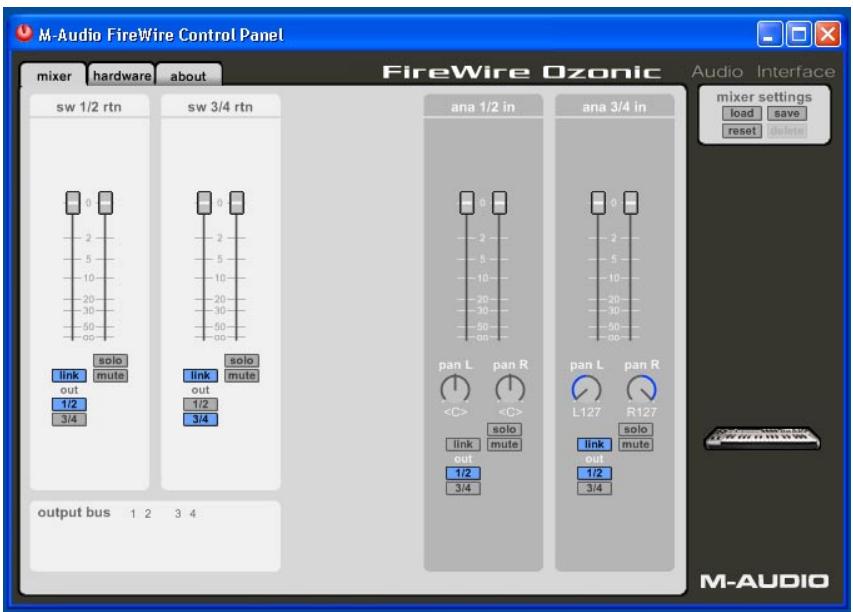Mute the sw 3/4 rtn channel
This screenshot has height=612, width=853.
[x=242, y=375]
